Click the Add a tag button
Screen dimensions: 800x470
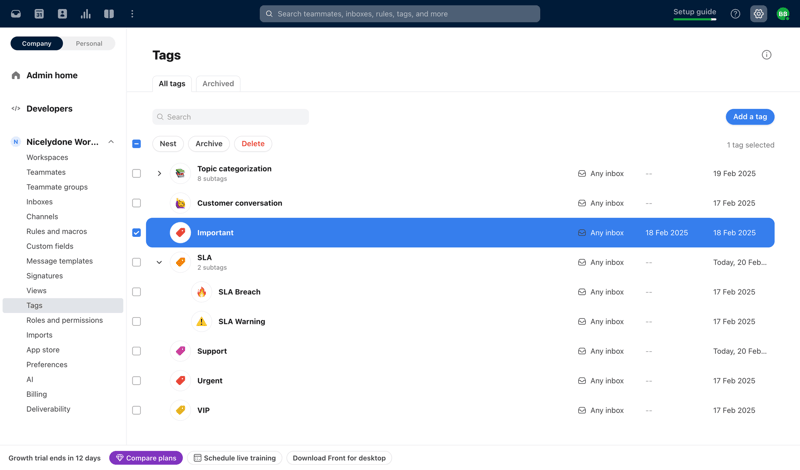coord(750,117)
